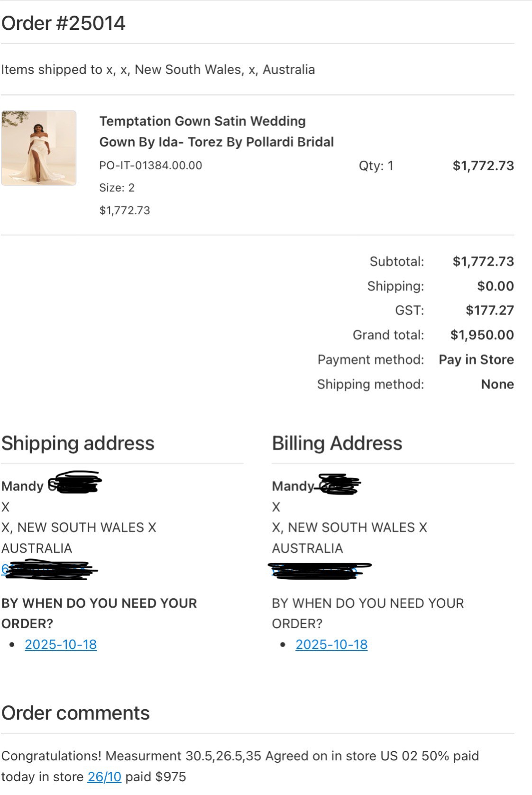Select the Shipping address heading
This screenshot has height=795, width=532.
[x=78, y=443]
